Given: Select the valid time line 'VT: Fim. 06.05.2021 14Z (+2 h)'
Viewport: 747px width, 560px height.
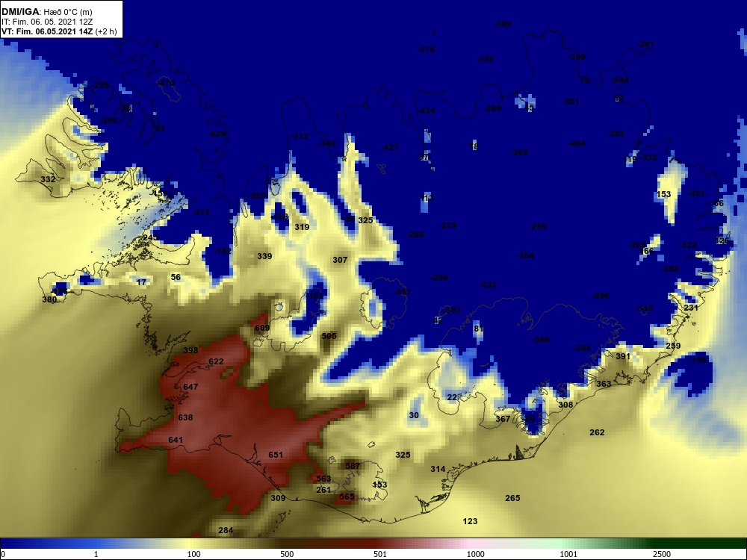Looking at the screenshot, I should pyautogui.click(x=58, y=31).
